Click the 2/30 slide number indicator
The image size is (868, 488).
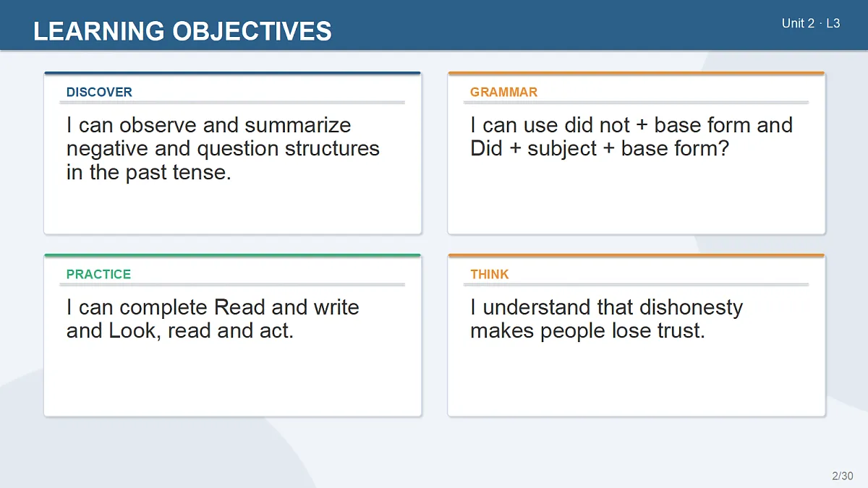(843, 476)
